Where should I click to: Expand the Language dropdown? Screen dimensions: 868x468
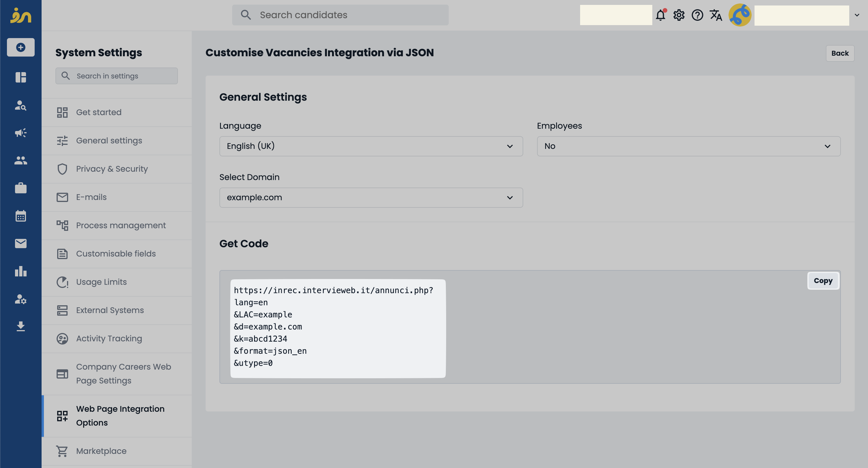click(371, 146)
